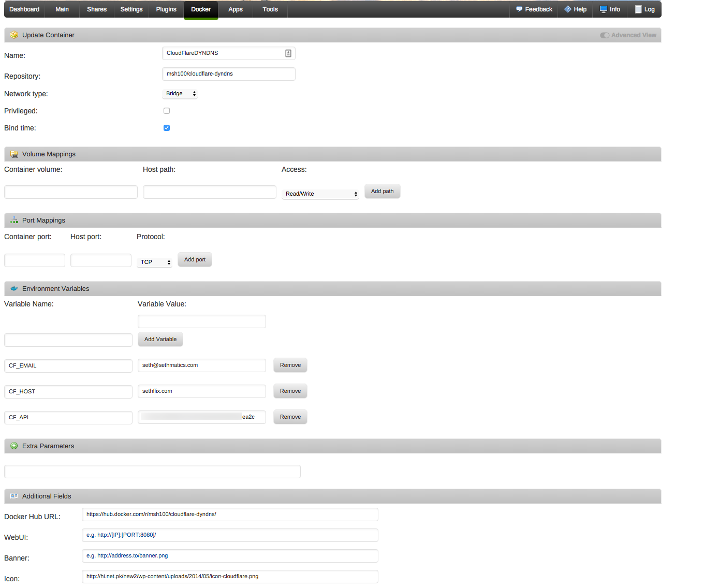Screen dimensions: 704x588
Task: Open the Plugins tab
Action: click(x=166, y=9)
